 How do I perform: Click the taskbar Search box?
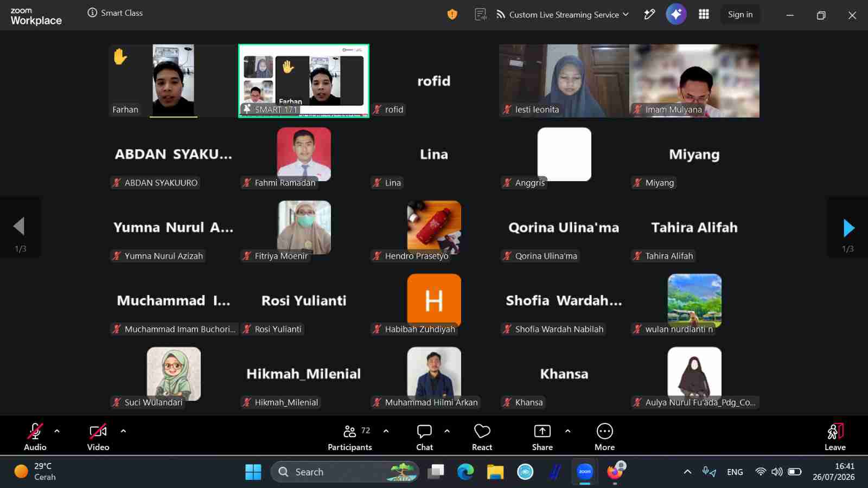click(x=345, y=472)
